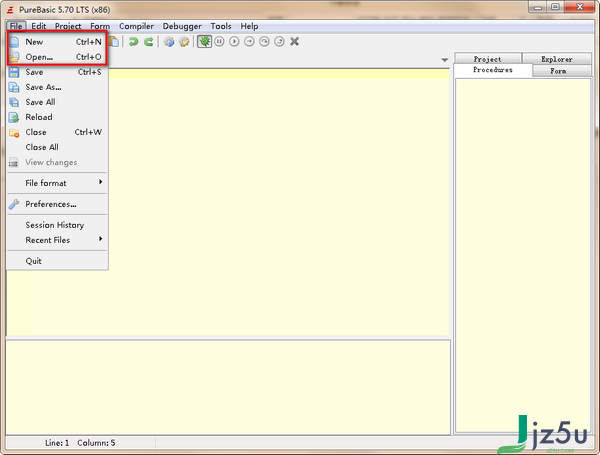The image size is (600, 455).
Task: Click the Save As icon in menu
Action: (14, 87)
